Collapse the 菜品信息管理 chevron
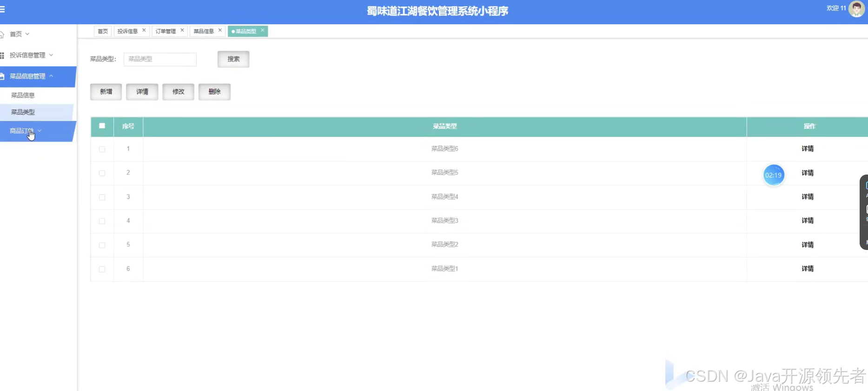 pos(51,76)
